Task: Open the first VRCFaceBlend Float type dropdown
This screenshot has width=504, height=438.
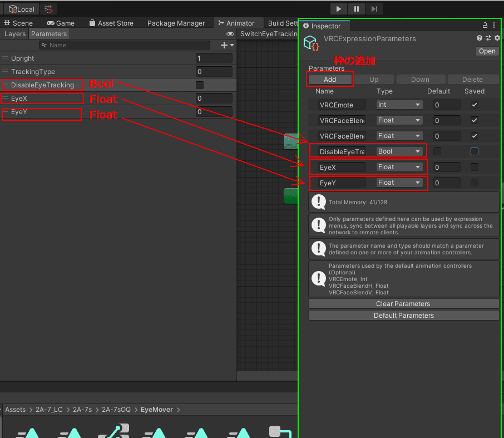Action: 399,120
